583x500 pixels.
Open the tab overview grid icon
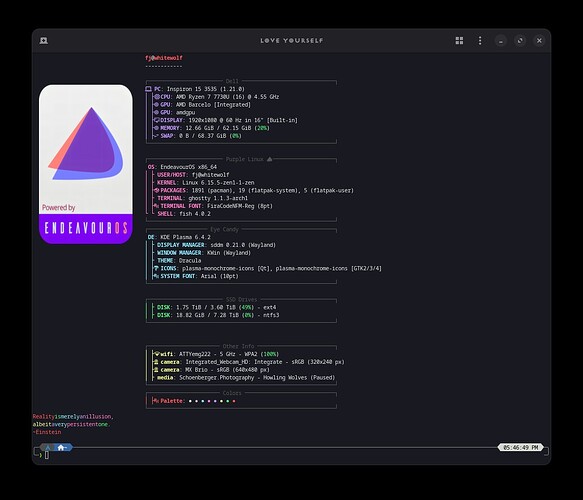[459, 41]
